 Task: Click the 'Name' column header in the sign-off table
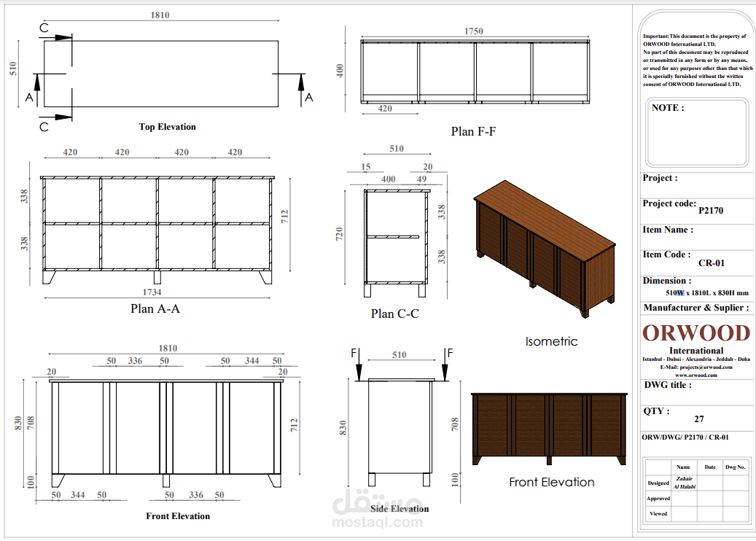[683, 467]
